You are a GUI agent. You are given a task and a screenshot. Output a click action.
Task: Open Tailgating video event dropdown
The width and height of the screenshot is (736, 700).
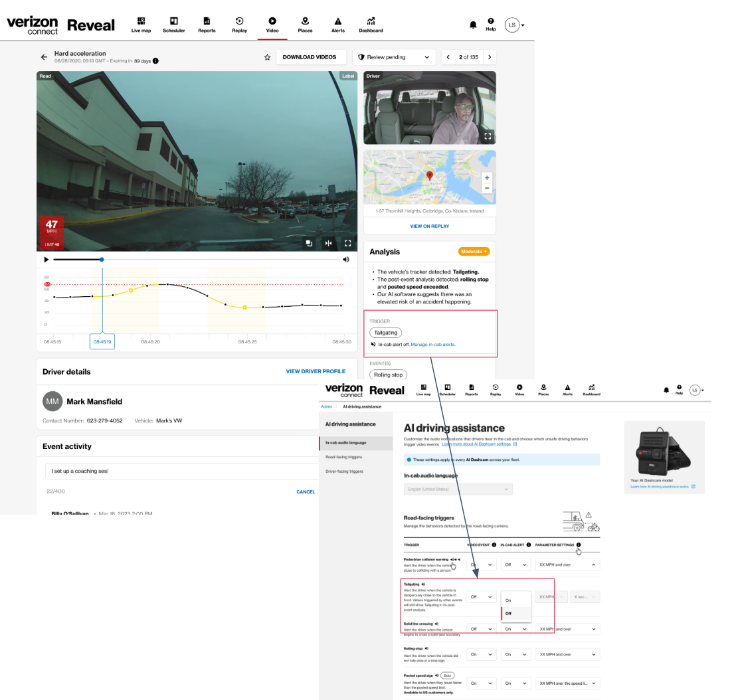(482, 597)
